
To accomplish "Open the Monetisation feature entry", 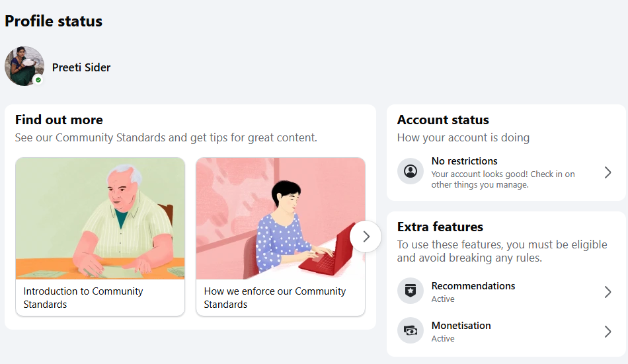I will click(x=506, y=331).
